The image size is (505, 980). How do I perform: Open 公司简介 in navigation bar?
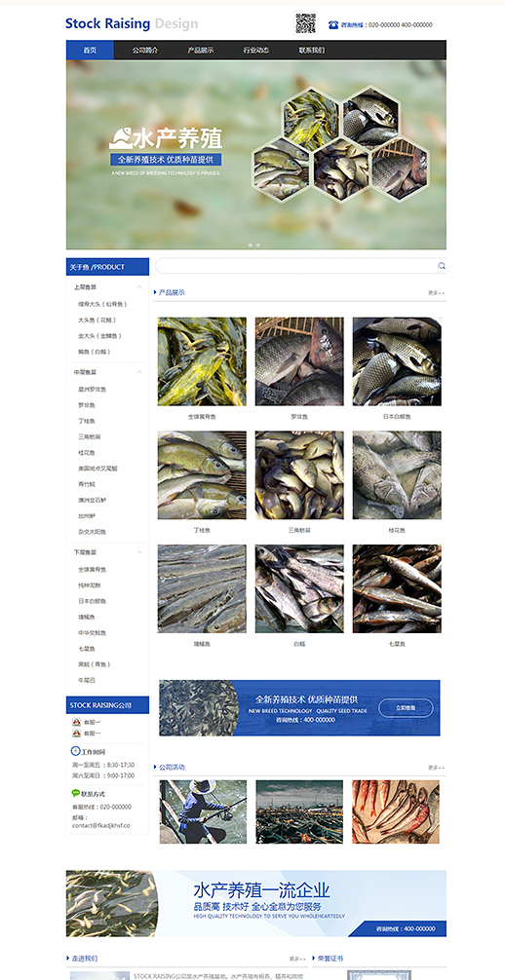[145, 50]
